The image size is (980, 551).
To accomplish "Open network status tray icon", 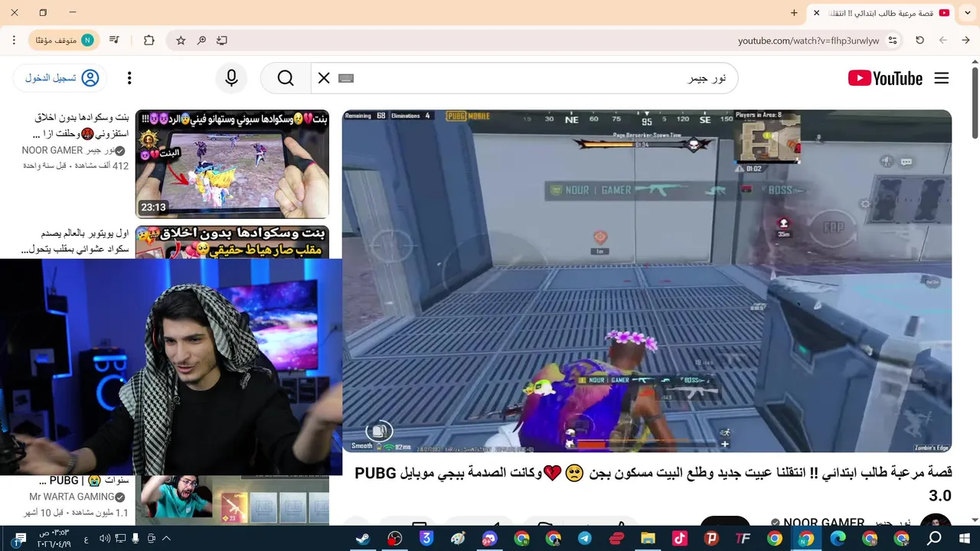I will [x=120, y=538].
